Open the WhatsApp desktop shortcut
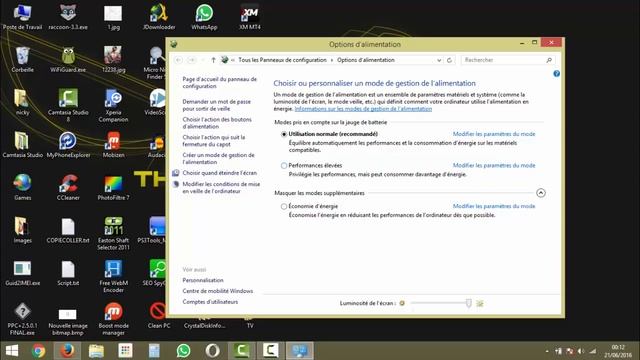 click(x=204, y=17)
